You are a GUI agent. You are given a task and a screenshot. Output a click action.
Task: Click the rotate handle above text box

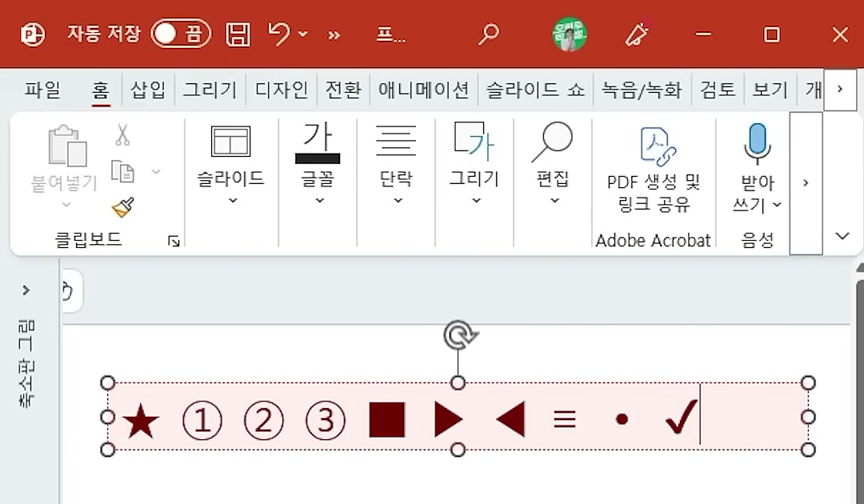click(459, 335)
